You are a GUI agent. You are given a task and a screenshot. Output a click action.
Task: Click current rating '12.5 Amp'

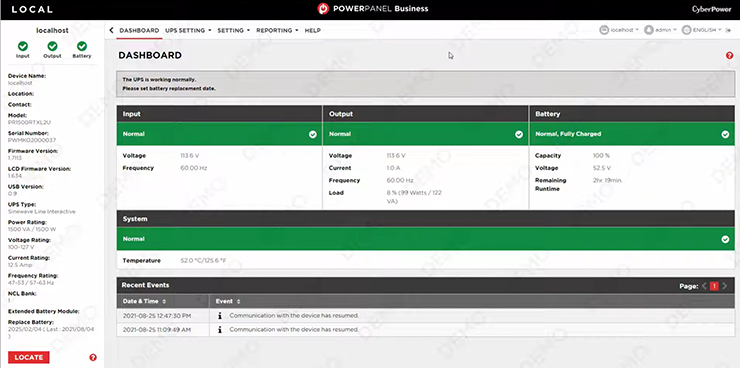[x=20, y=265]
